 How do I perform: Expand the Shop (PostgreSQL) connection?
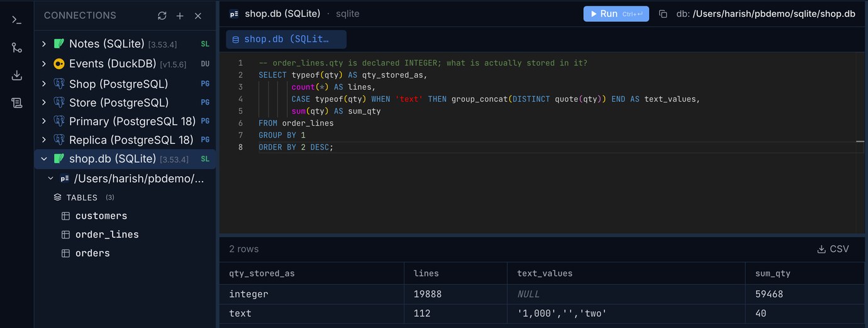[43, 84]
